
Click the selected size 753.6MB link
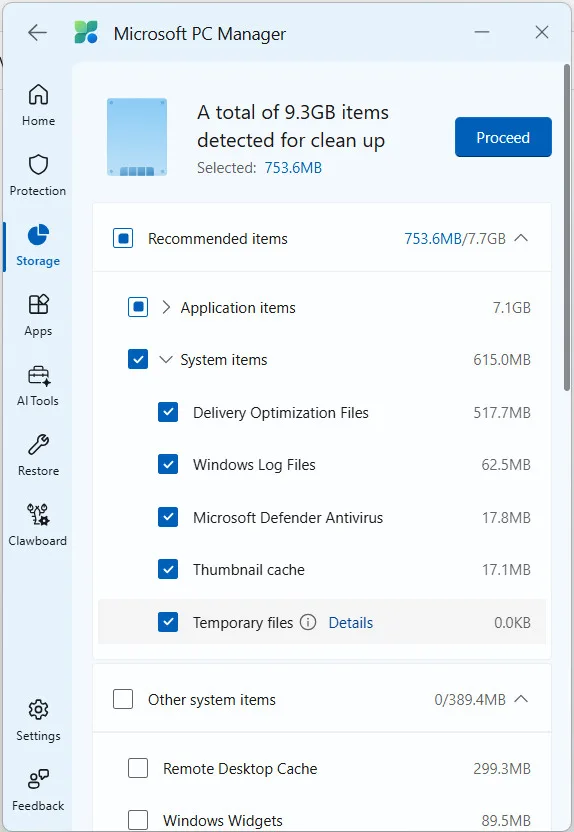pyautogui.click(x=293, y=168)
